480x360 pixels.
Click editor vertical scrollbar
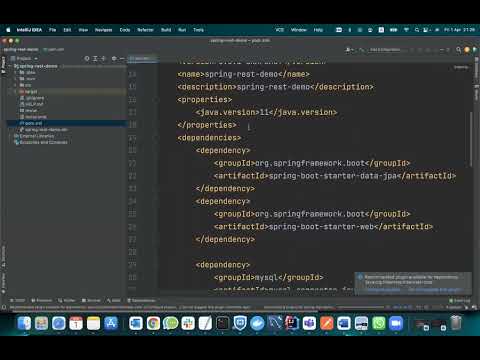[471, 139]
